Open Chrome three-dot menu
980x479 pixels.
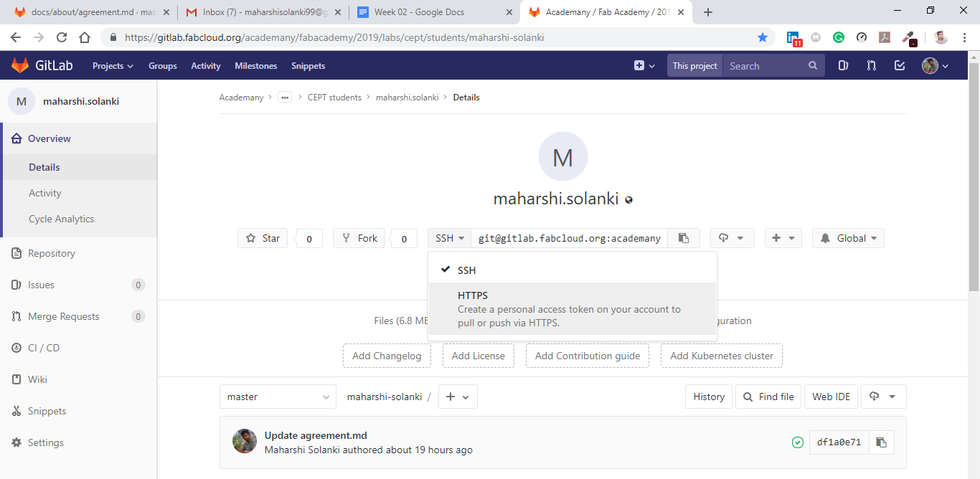click(964, 37)
